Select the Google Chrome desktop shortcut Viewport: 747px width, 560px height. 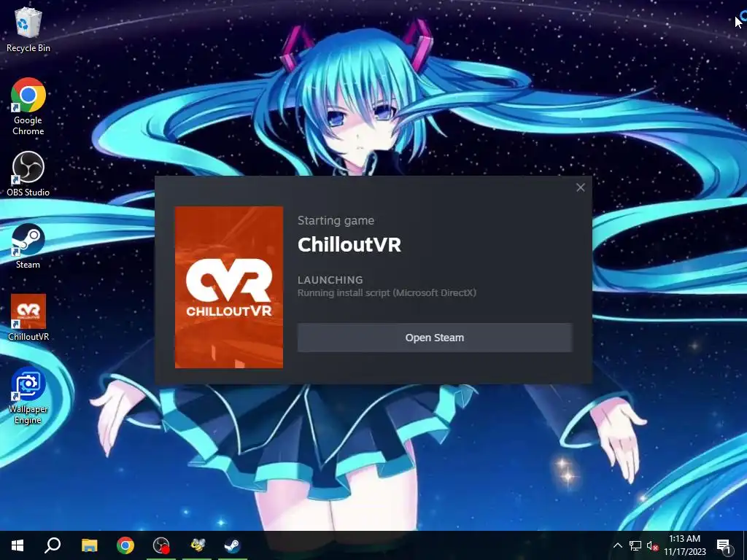coord(28,106)
